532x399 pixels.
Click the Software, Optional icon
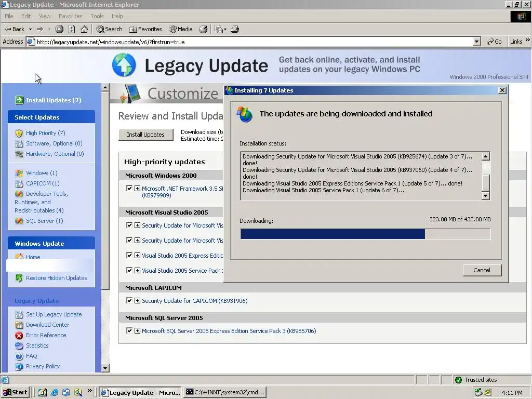pyautogui.click(x=19, y=143)
